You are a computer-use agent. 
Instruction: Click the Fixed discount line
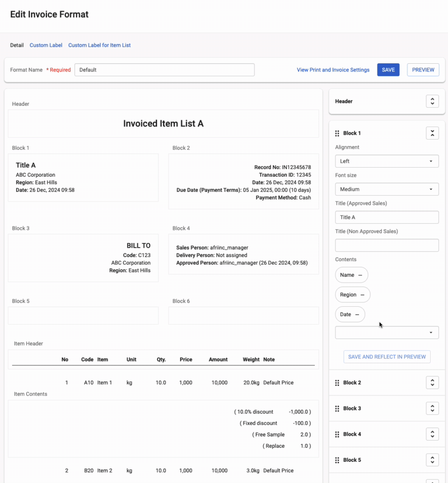(275, 423)
